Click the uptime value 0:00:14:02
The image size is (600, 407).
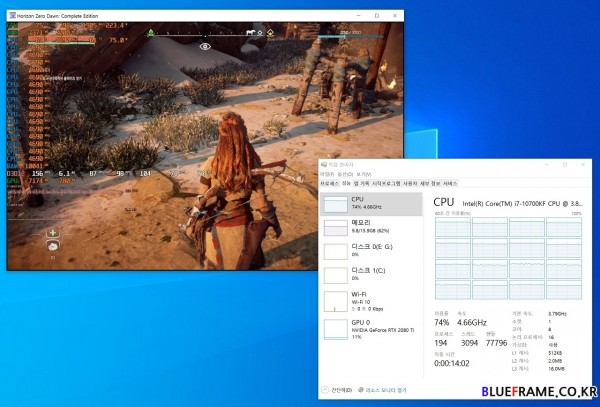pos(452,363)
